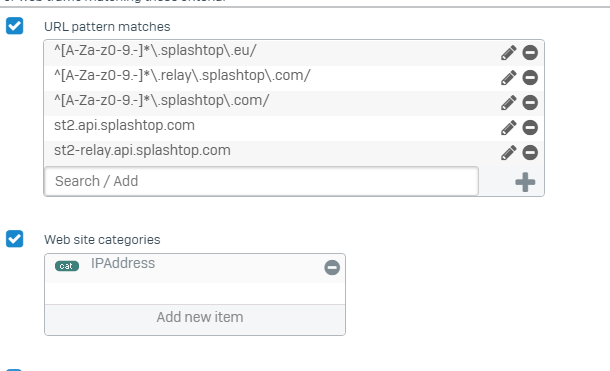
Task: Add new URL pattern with plus icon
Action: (525, 182)
